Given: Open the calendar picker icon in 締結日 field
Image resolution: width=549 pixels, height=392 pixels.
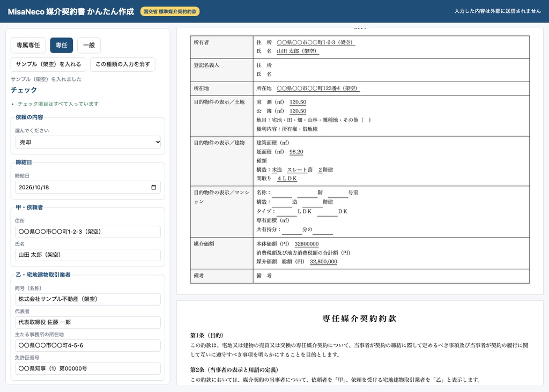Looking at the screenshot, I should pos(153,187).
